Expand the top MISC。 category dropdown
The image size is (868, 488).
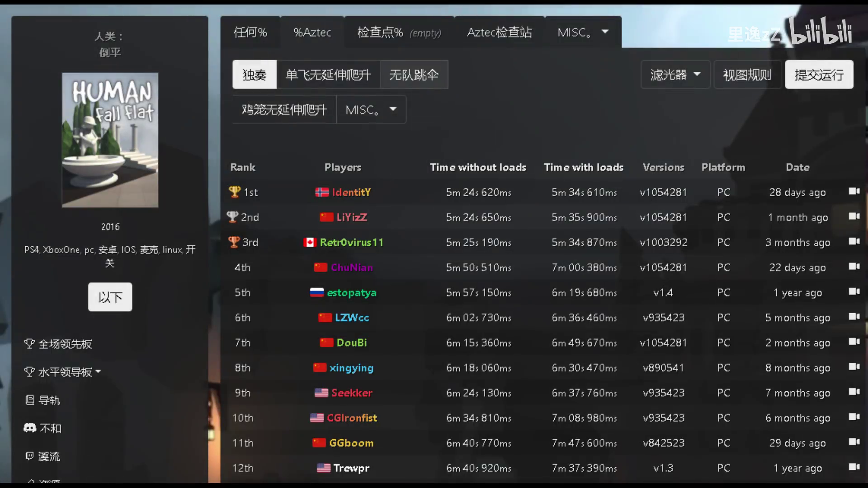click(x=583, y=32)
